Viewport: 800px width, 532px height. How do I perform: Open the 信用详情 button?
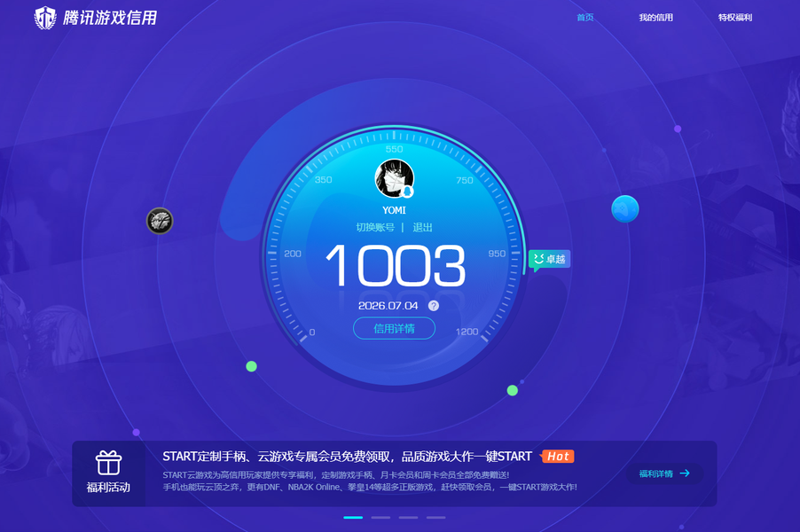[394, 328]
